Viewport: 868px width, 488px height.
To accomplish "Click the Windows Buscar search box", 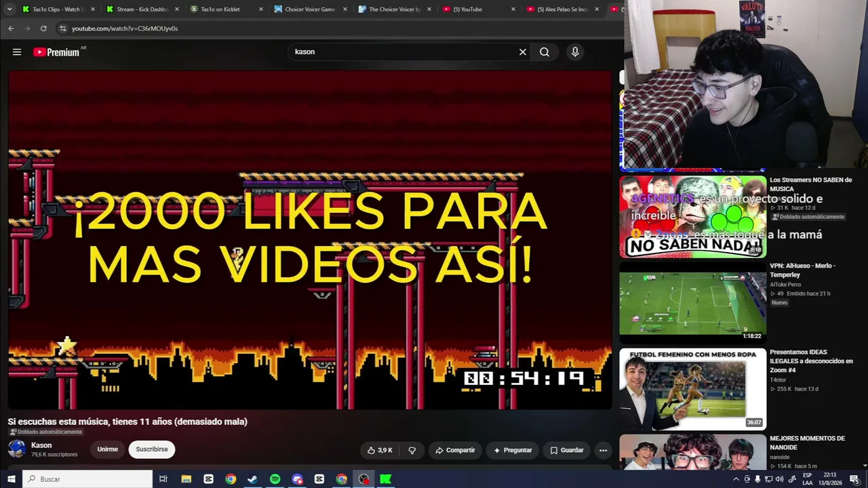I will pos(88,479).
